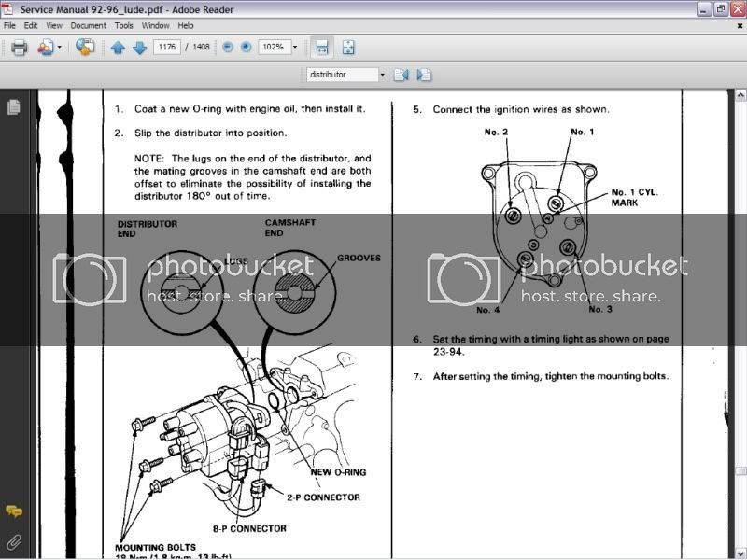The image size is (747, 560).
Task: Click the people collaboration icon beside Print
Action: 45,48
